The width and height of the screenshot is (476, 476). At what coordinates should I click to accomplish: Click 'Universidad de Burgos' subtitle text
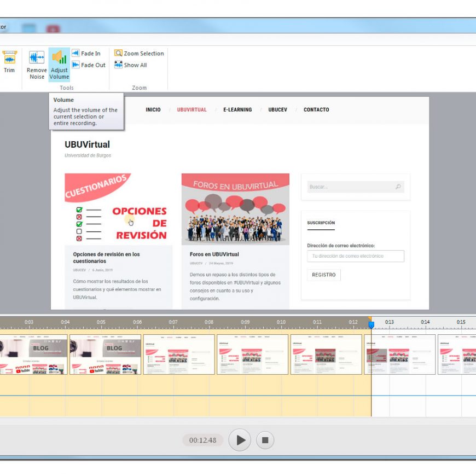[x=88, y=155]
